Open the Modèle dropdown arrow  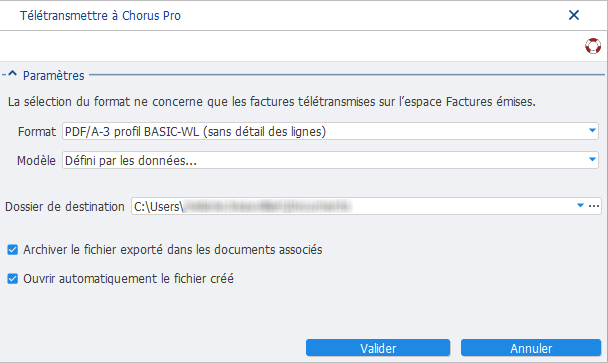592,160
